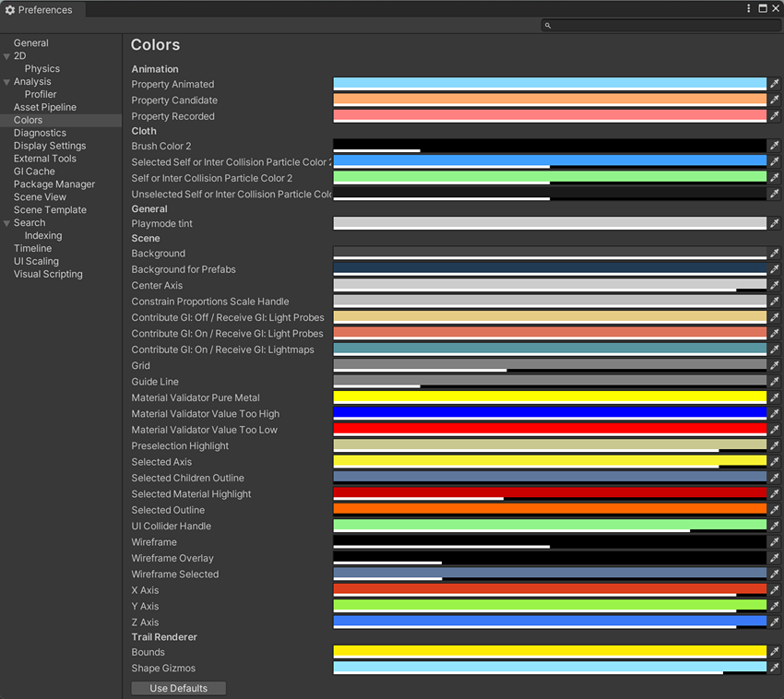Select the X Axis color eyedropper
The height and width of the screenshot is (699, 784).
(x=774, y=589)
